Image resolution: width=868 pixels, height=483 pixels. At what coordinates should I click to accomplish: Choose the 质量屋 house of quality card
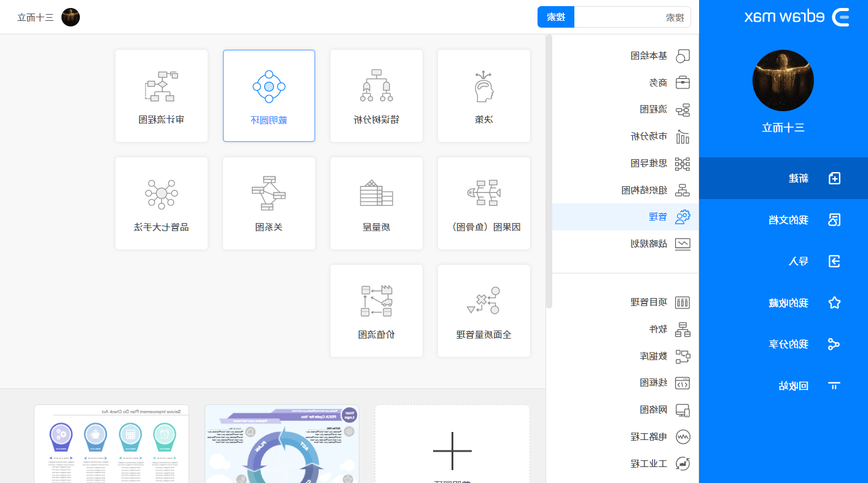tap(377, 203)
